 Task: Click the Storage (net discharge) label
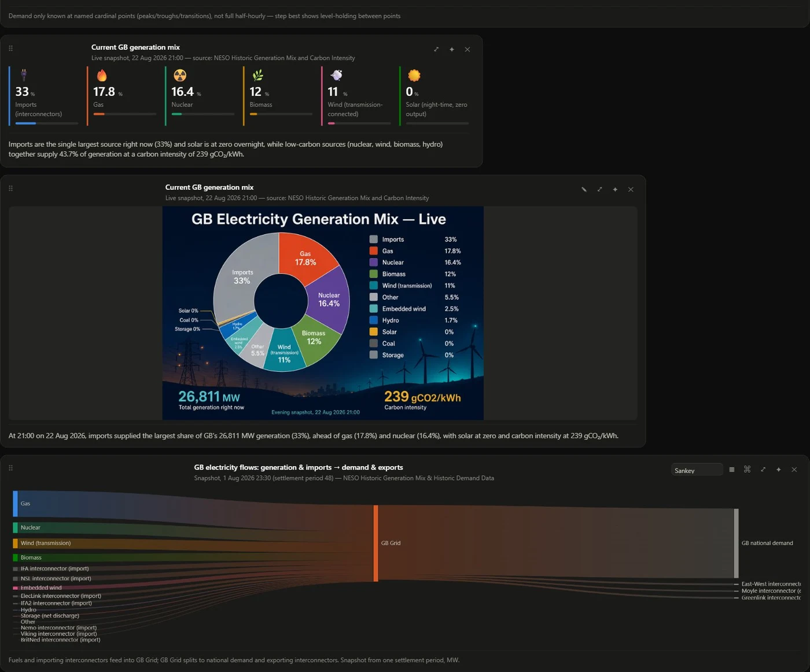[x=50, y=616]
